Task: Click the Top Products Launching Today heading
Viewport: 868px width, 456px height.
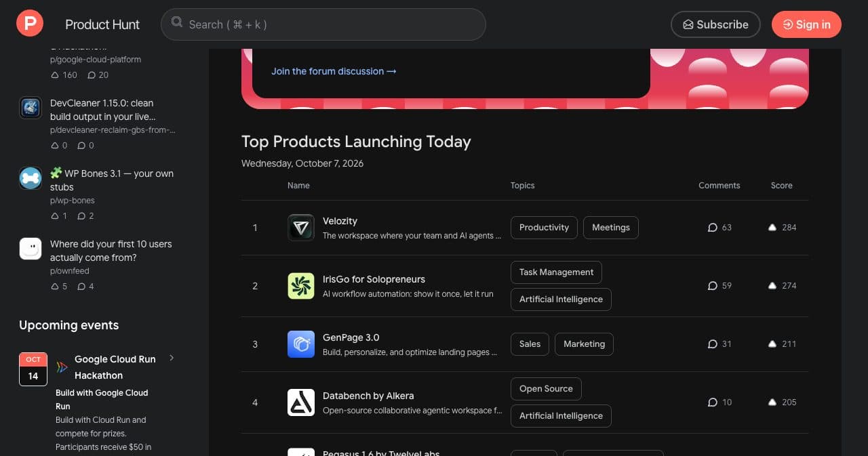Action: (x=356, y=142)
